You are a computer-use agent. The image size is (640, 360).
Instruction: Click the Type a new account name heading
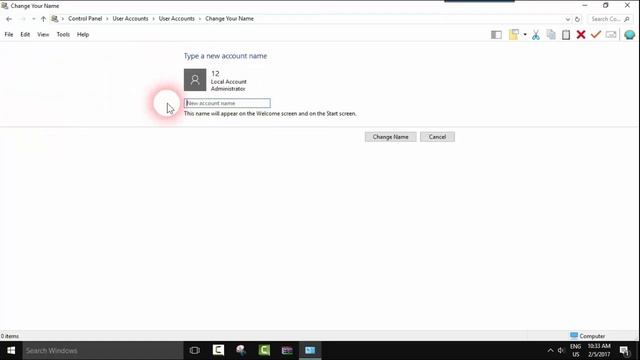[225, 56]
